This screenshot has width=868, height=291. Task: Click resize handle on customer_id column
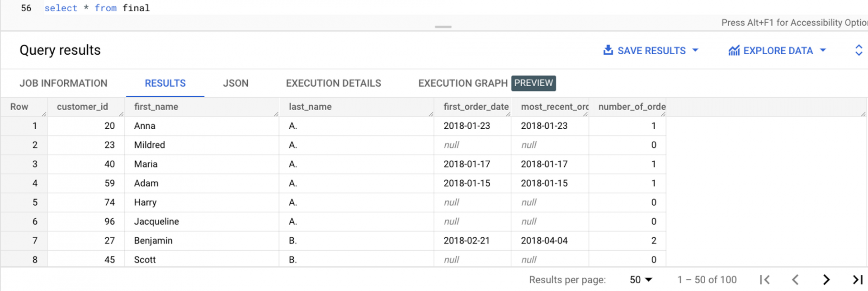121,114
